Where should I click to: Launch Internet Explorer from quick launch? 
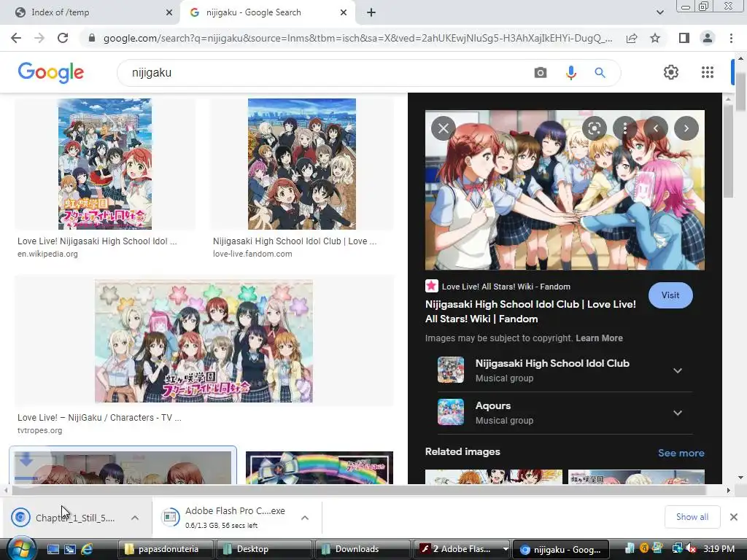coord(88,549)
